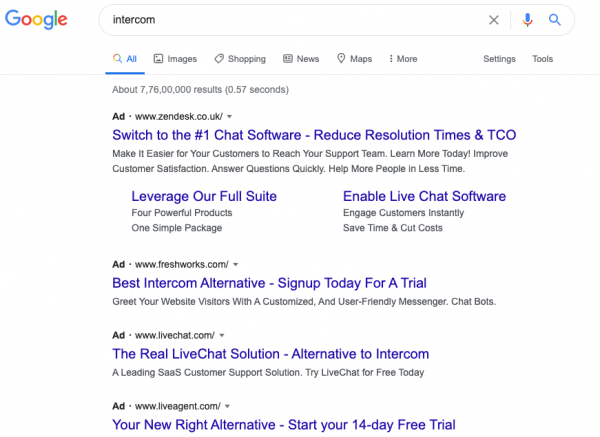Show search Tools options
Image resolution: width=600 pixels, height=437 pixels.
pos(542,59)
